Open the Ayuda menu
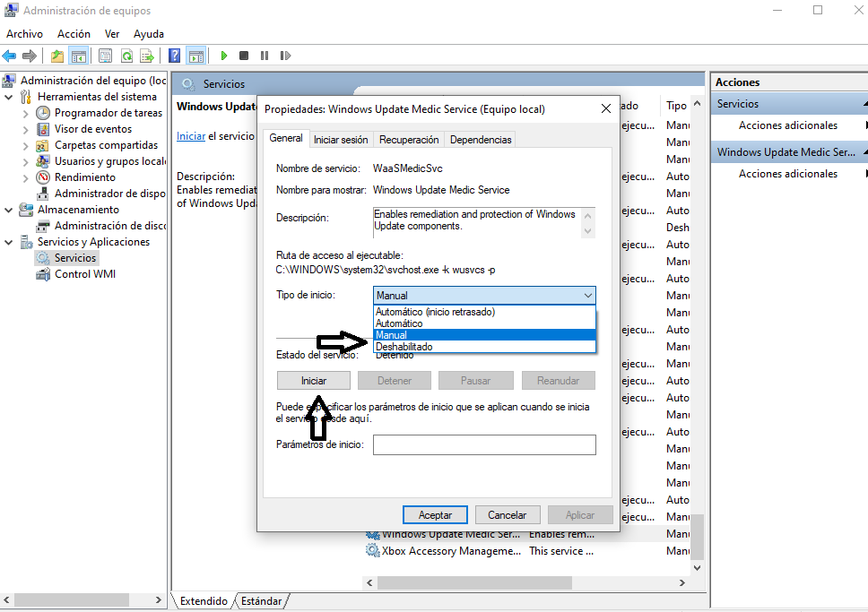 [x=148, y=34]
